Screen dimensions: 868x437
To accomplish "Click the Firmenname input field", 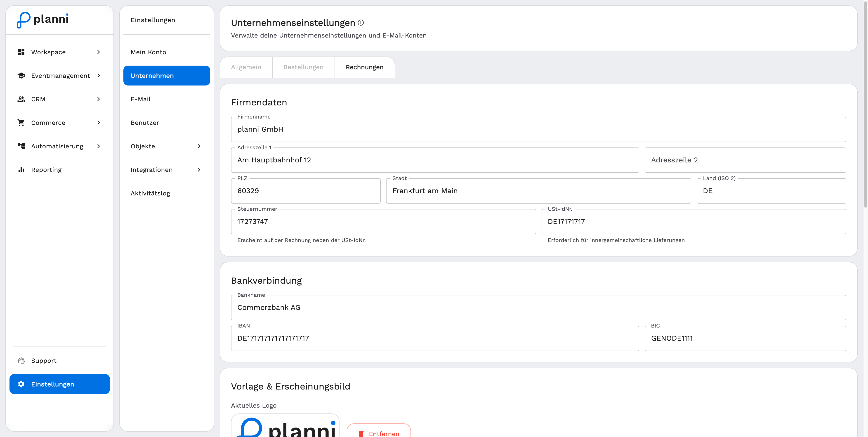I will tap(538, 129).
